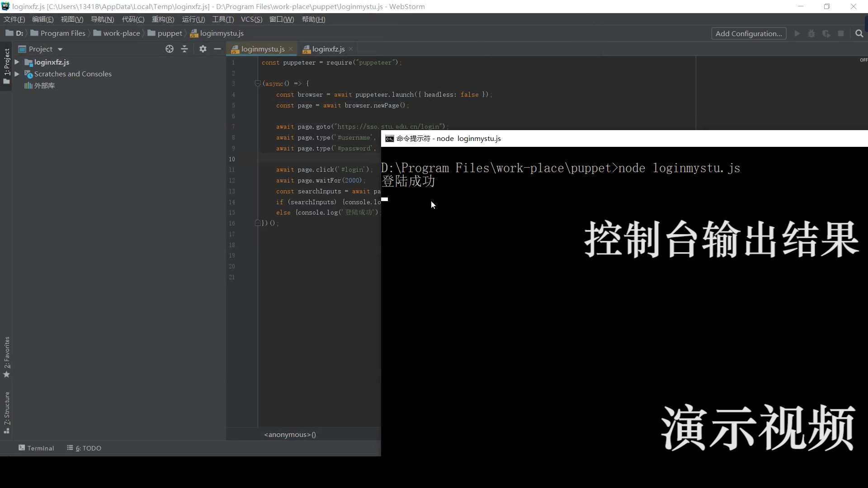The height and width of the screenshot is (488, 868).
Task: Toggle the 2: Favorites side tool window
Action: (x=6, y=357)
